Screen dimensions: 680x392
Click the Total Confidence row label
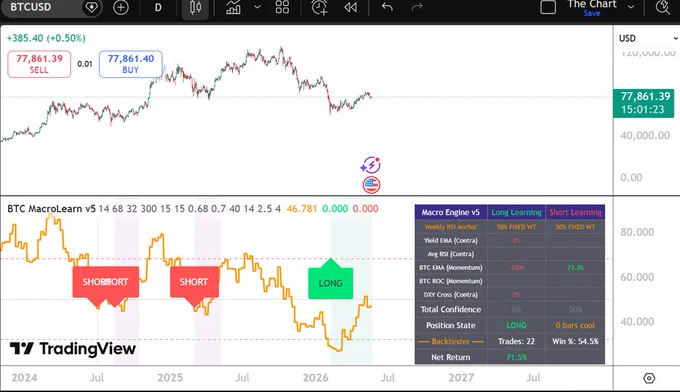coord(451,310)
